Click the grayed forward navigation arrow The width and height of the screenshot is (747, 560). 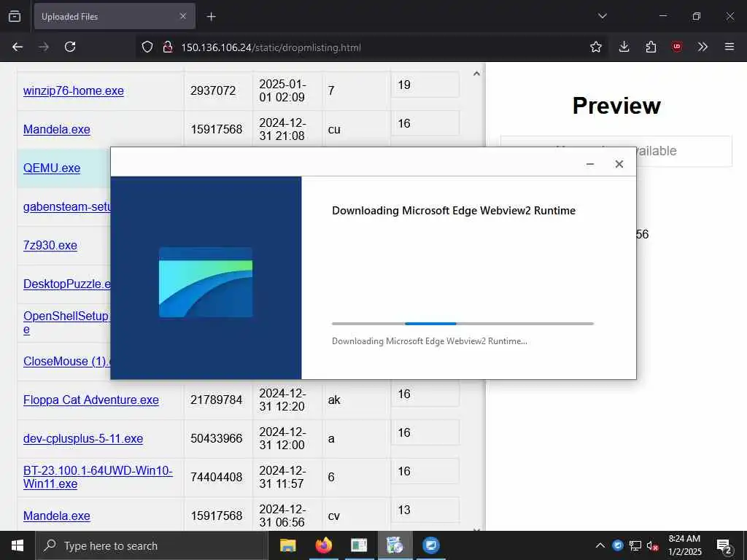click(x=44, y=47)
